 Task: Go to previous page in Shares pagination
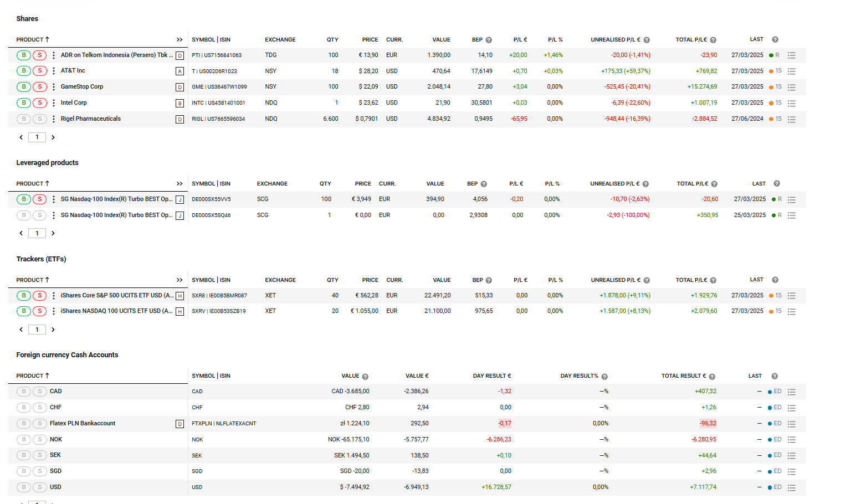point(21,137)
